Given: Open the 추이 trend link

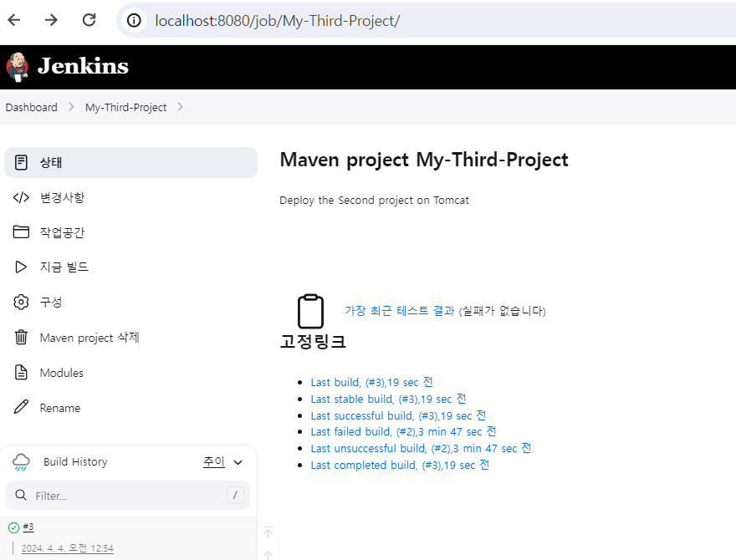Looking at the screenshot, I should (214, 461).
